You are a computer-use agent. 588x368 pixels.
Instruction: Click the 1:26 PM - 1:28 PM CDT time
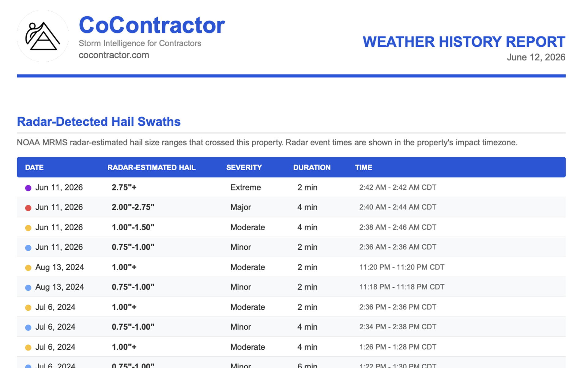pos(398,347)
